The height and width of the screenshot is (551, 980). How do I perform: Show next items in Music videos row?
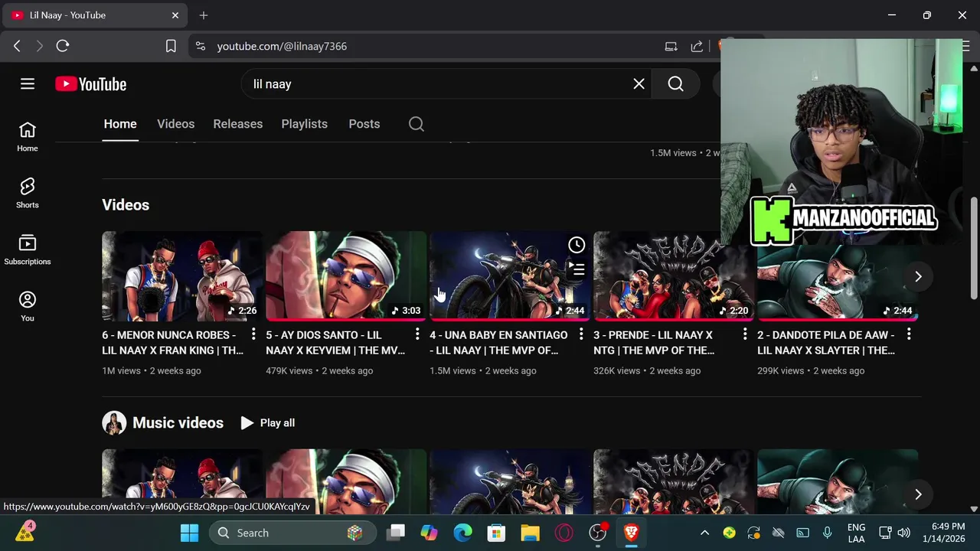(918, 494)
